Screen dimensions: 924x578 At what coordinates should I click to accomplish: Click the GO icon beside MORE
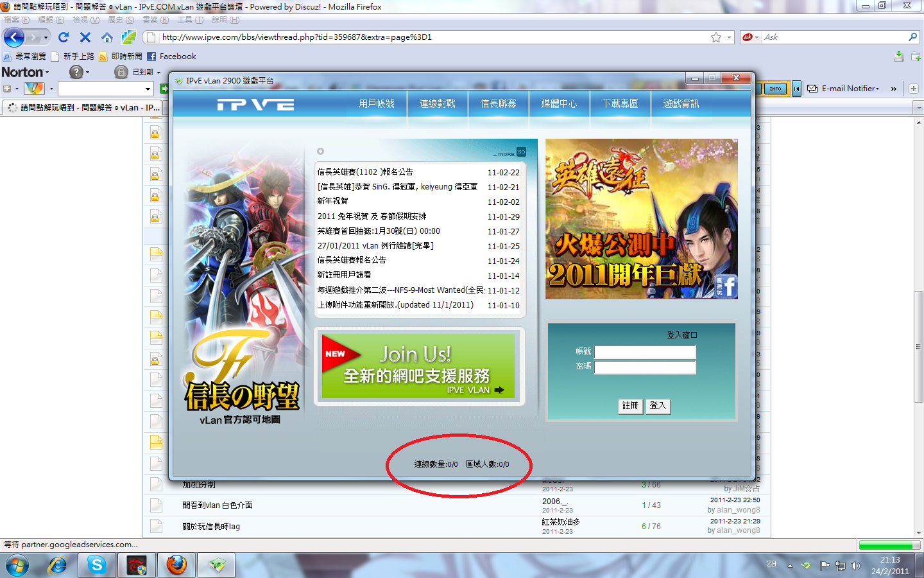[x=521, y=152]
